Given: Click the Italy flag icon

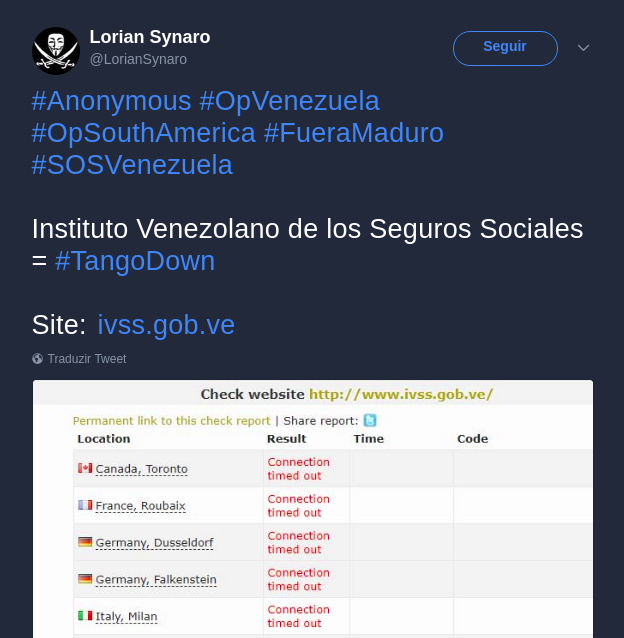Looking at the screenshot, I should click(85, 616).
